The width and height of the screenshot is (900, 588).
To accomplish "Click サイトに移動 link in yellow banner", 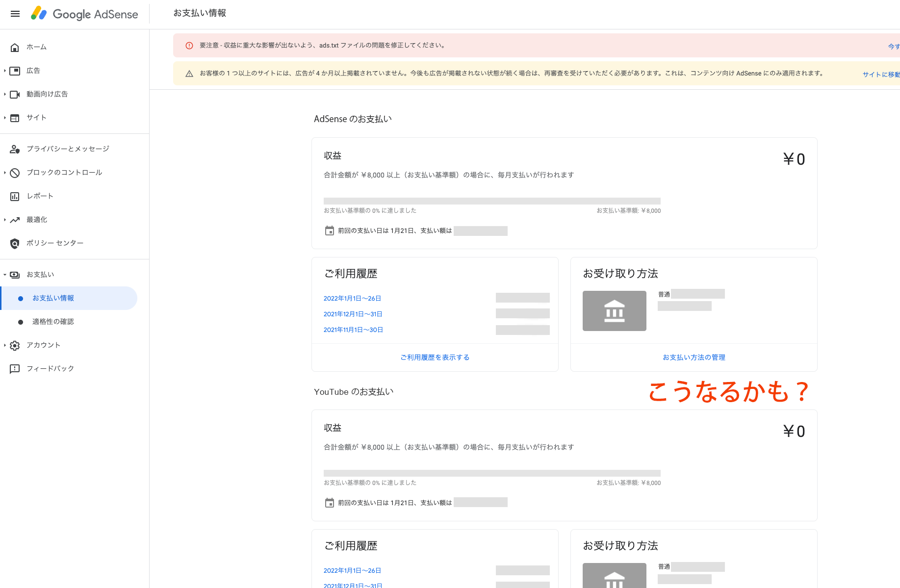I will (881, 75).
